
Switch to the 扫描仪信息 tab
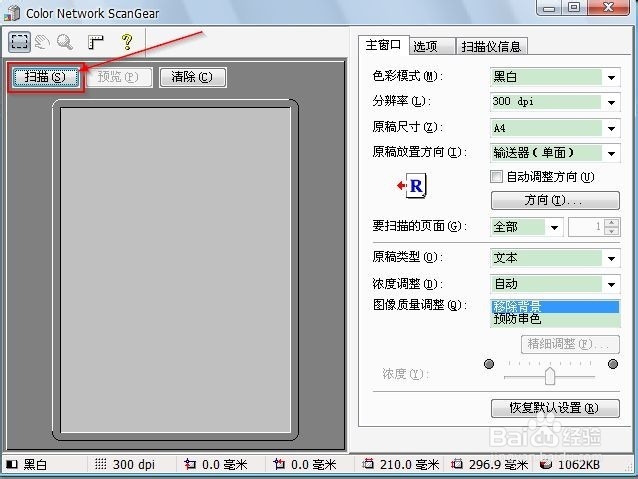pos(492,46)
